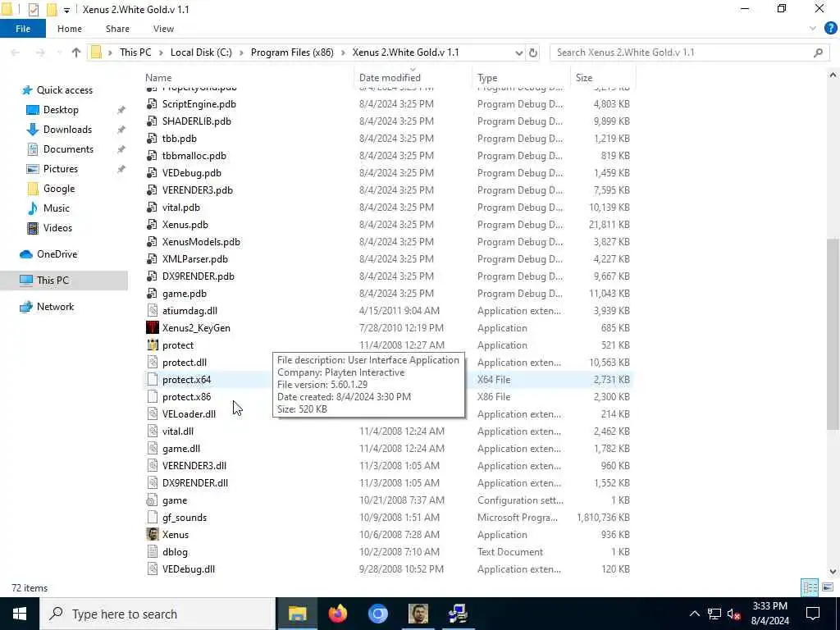Open address bar history dropdown
This screenshot has height=630, width=840.
pyautogui.click(x=518, y=52)
